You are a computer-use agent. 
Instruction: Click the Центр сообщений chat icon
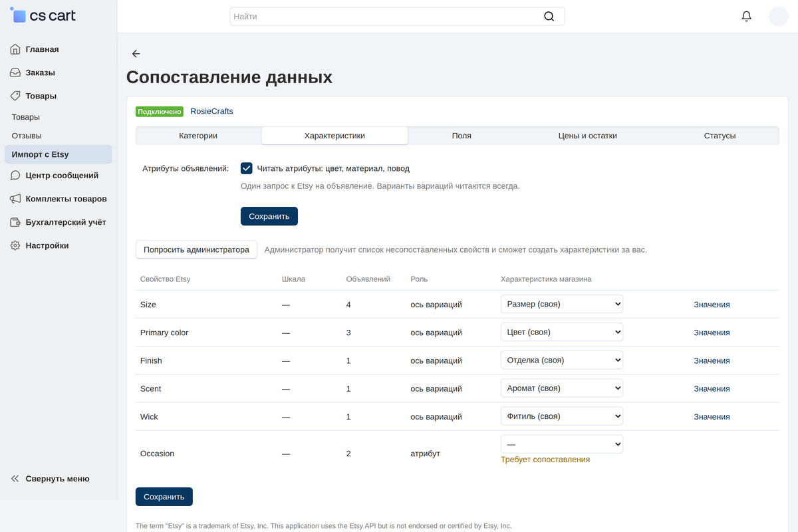point(15,176)
